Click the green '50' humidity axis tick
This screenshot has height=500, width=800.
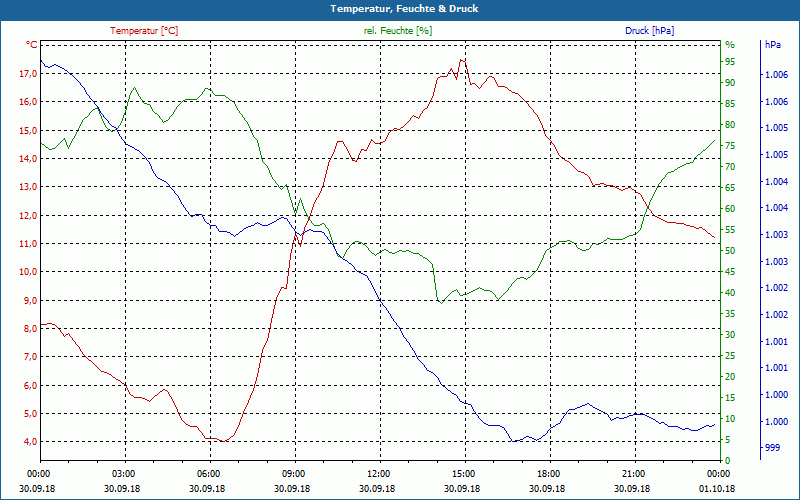pyautogui.click(x=730, y=251)
